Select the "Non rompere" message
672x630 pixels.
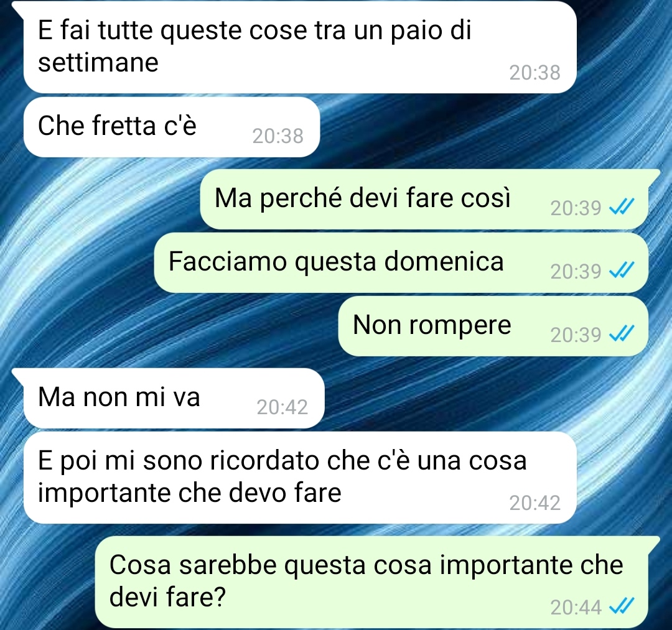(493, 326)
